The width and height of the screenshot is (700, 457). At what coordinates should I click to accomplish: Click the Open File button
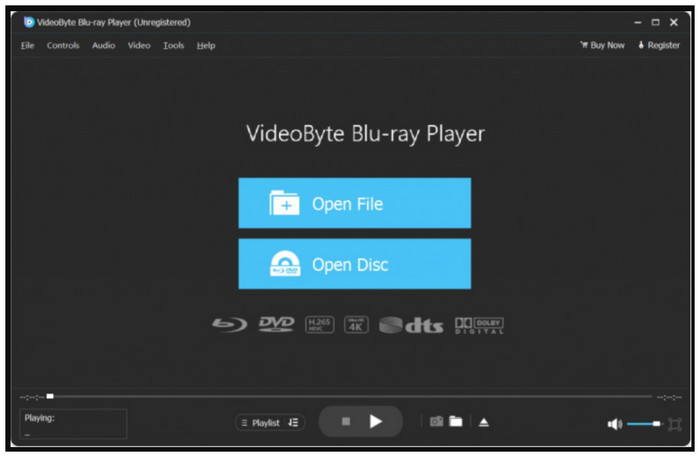[354, 203]
